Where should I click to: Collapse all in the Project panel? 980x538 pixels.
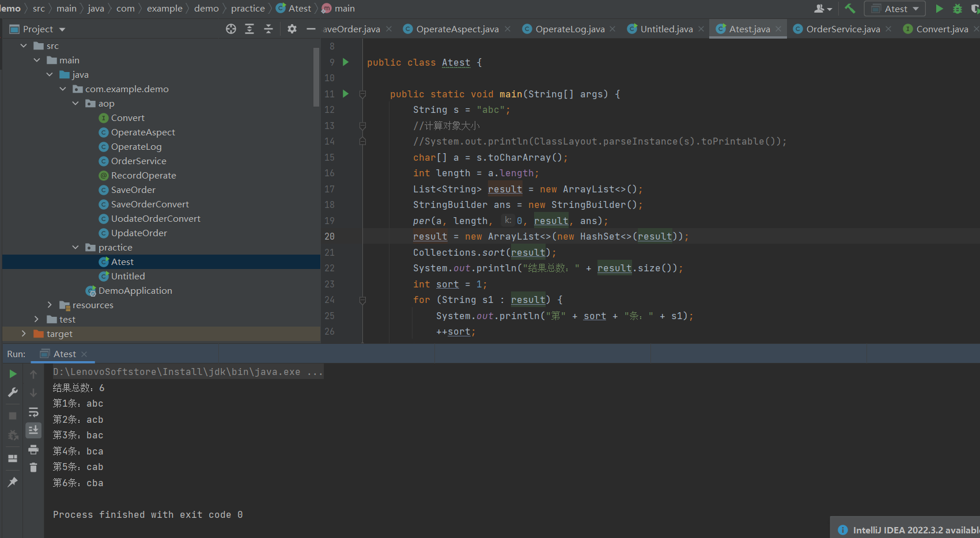tap(268, 29)
